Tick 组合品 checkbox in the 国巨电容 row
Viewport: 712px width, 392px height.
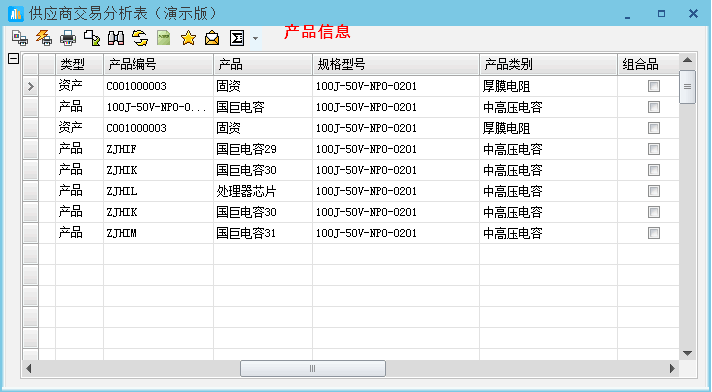[654, 107]
